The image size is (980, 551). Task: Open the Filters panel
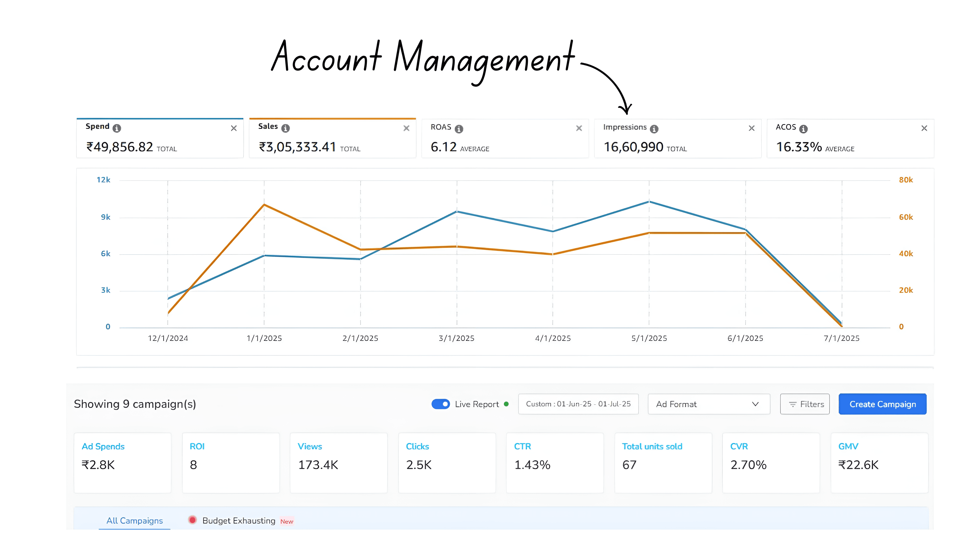805,404
